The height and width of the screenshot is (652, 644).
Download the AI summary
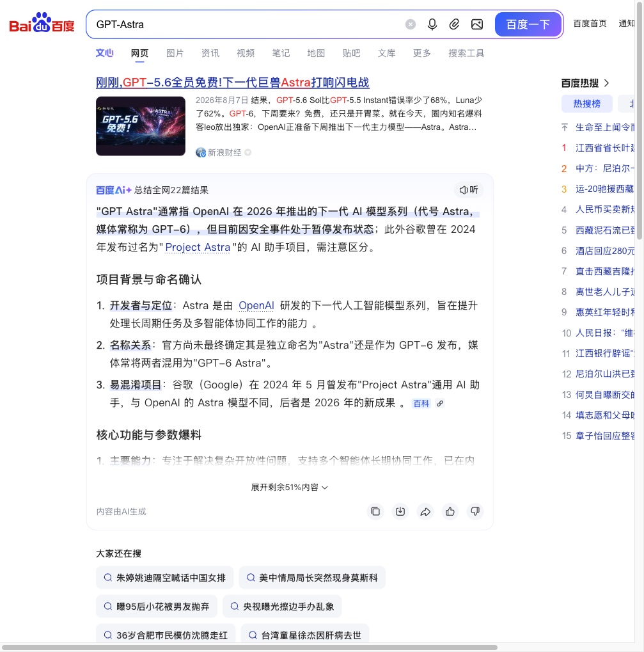[x=400, y=511]
